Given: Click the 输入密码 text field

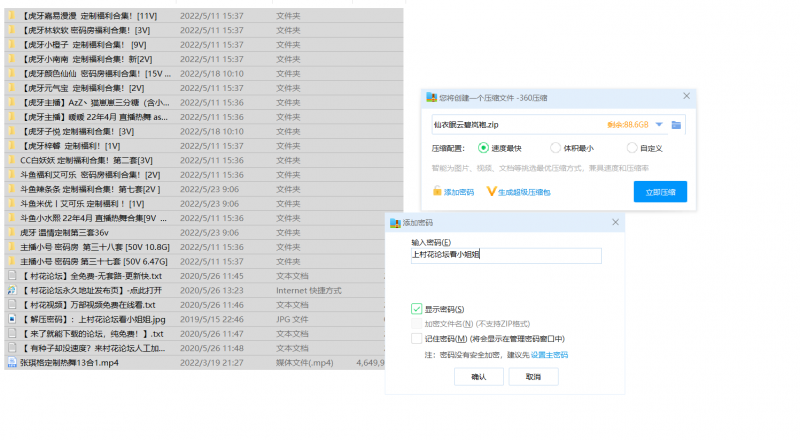Looking at the screenshot, I should click(506, 255).
